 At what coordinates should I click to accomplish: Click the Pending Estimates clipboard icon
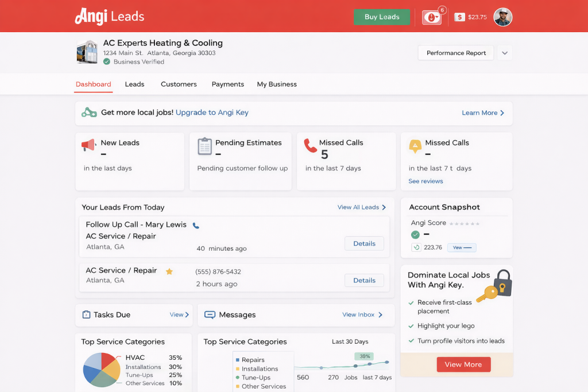[205, 146]
